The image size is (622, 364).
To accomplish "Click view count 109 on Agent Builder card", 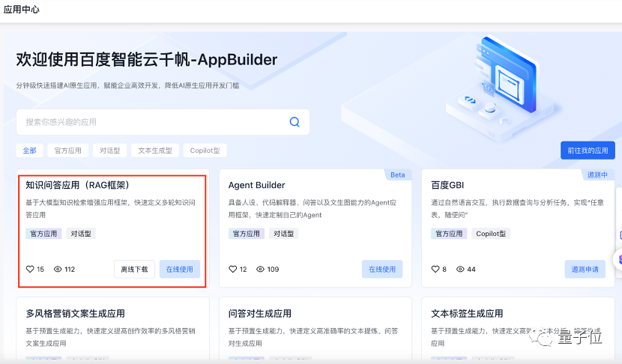I will click(x=273, y=269).
